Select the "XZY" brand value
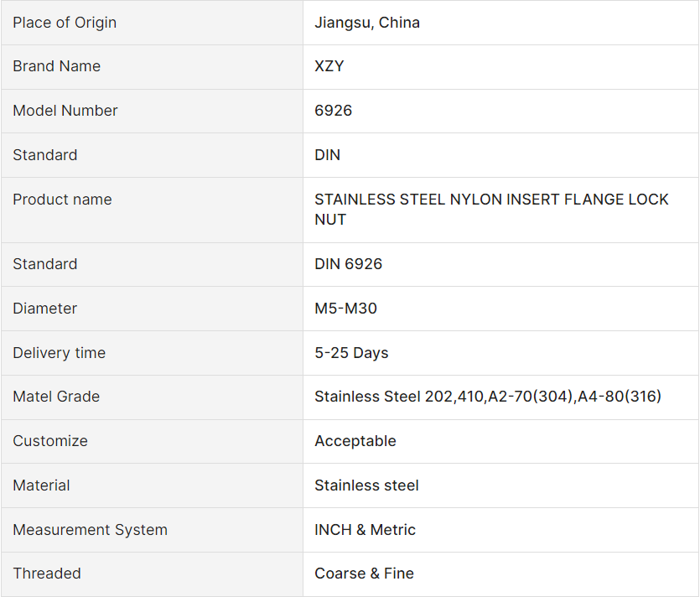 point(329,66)
